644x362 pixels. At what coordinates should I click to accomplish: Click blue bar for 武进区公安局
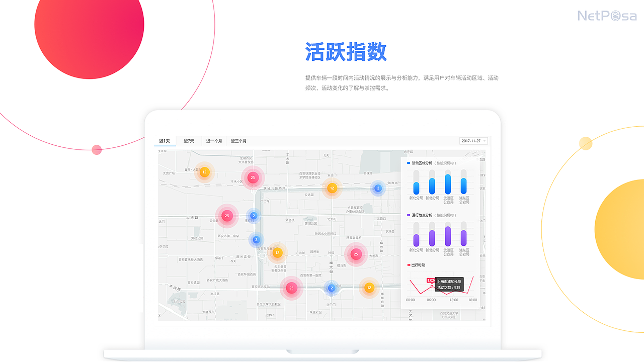point(448,184)
